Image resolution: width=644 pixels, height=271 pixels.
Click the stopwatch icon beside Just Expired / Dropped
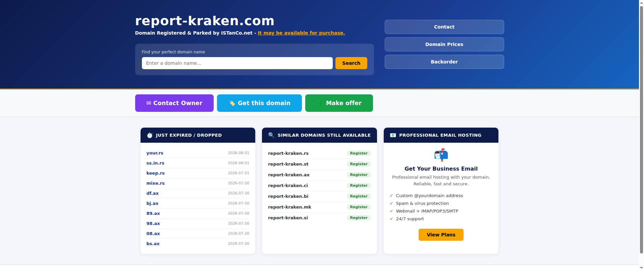pyautogui.click(x=150, y=135)
